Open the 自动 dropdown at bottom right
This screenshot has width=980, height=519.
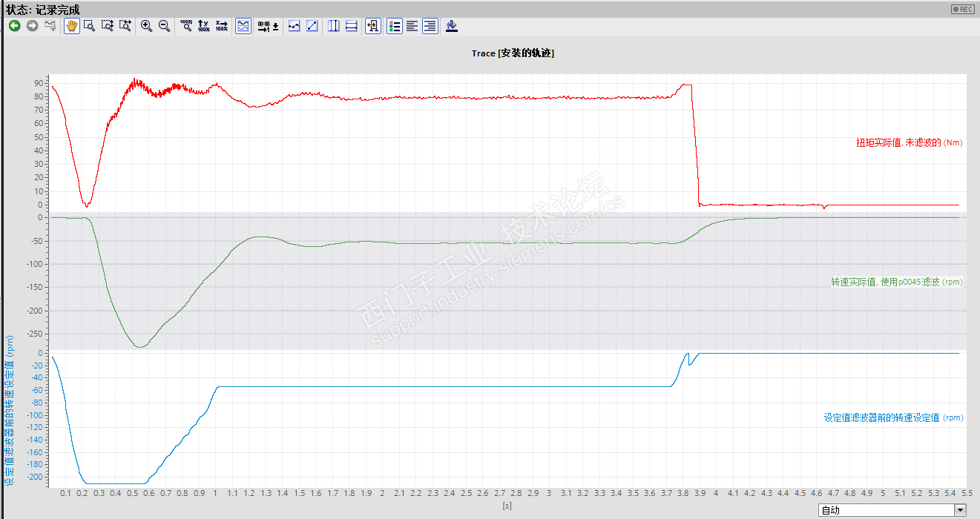click(x=961, y=510)
